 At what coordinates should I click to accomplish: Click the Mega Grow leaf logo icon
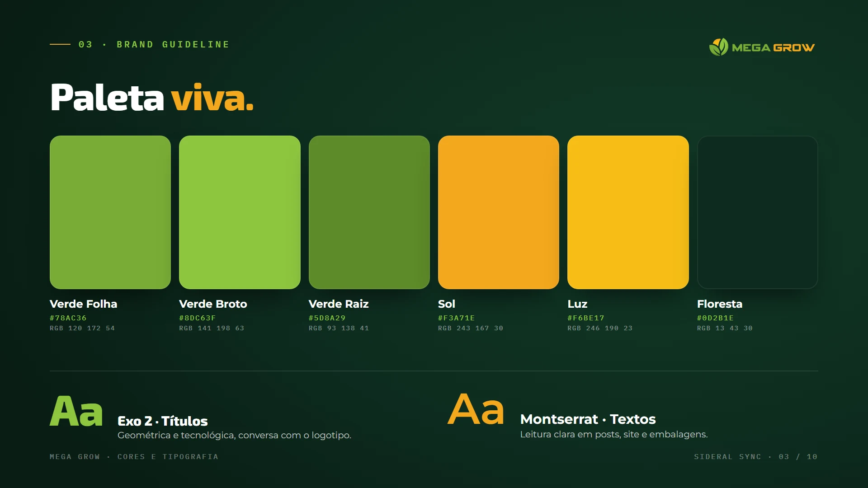[x=718, y=47]
